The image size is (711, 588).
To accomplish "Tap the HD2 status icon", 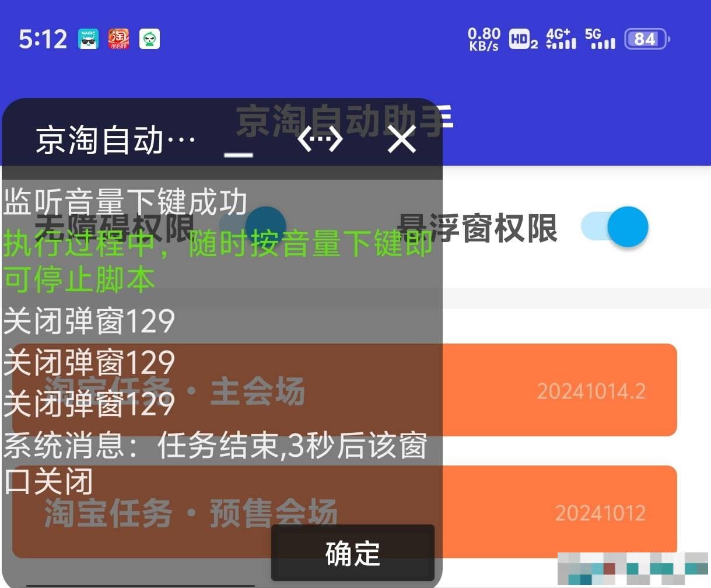I will click(x=523, y=39).
